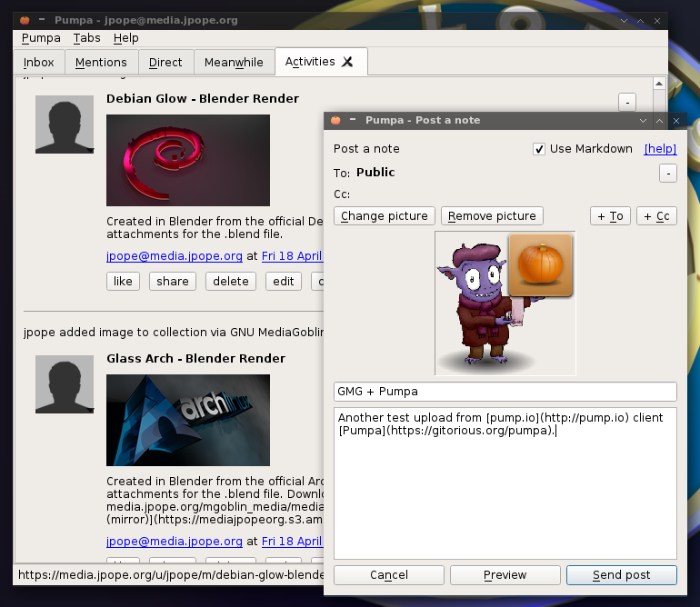Like the Debian Glow post
700x607 pixels.
123,281
